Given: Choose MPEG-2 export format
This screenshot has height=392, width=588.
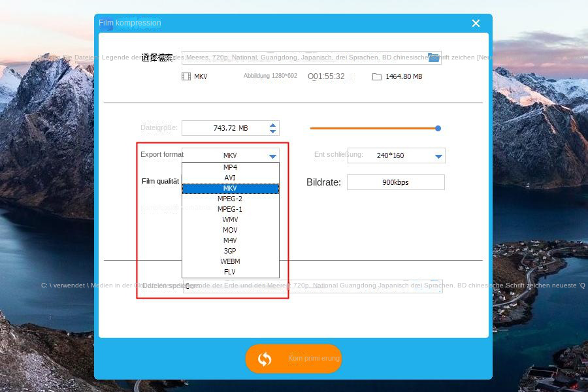Looking at the screenshot, I should point(230,199).
